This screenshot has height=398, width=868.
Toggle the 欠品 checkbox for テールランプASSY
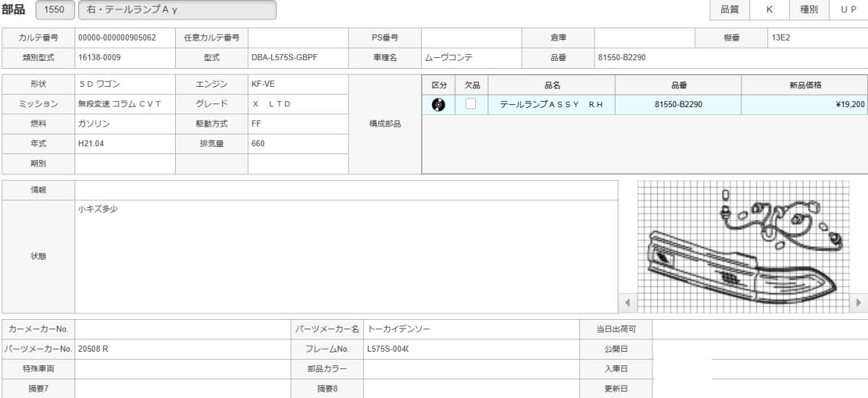coord(471,104)
